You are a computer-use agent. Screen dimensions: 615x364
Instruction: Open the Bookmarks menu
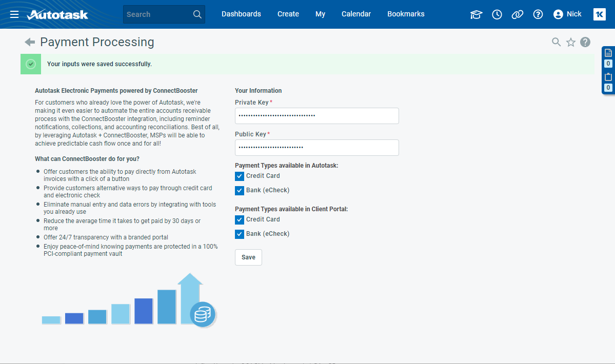[406, 14]
